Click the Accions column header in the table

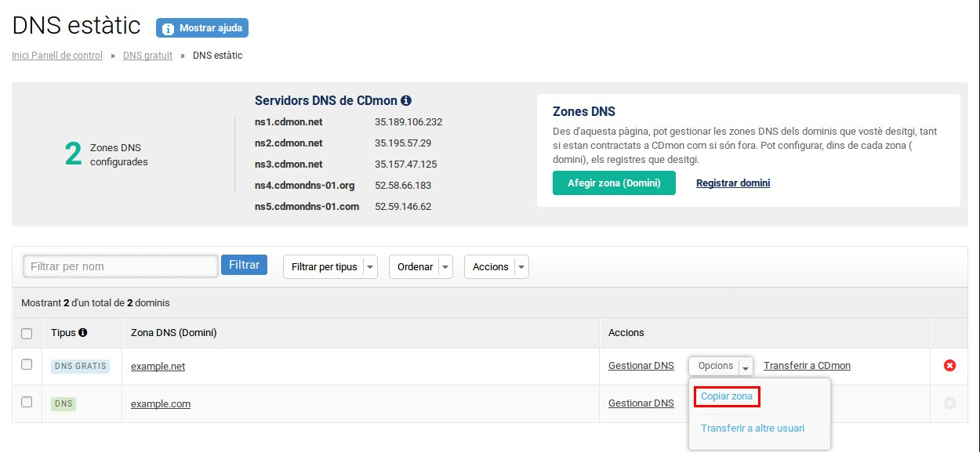[x=626, y=333]
